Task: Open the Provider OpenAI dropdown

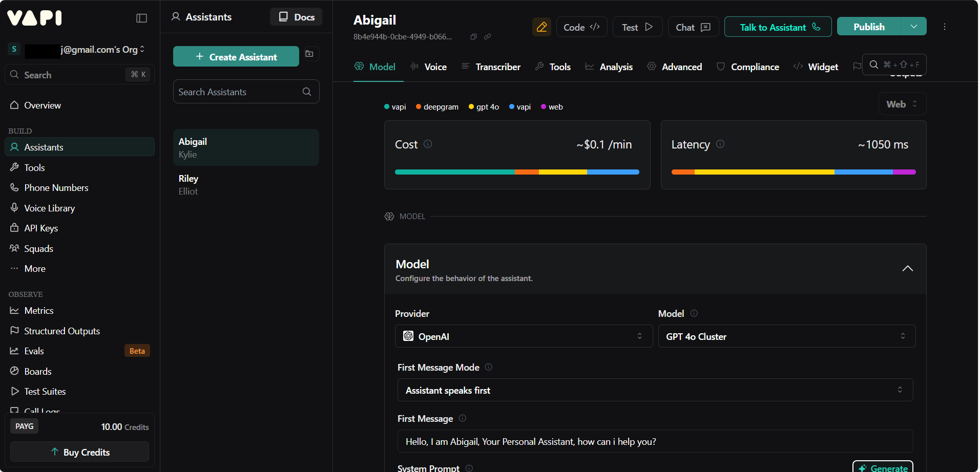Action: pyautogui.click(x=524, y=336)
